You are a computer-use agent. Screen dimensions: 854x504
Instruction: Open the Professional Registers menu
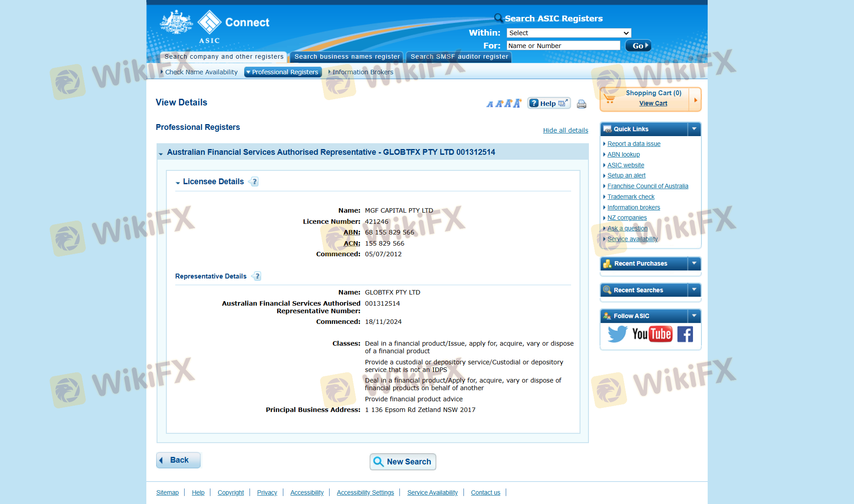pyautogui.click(x=283, y=72)
